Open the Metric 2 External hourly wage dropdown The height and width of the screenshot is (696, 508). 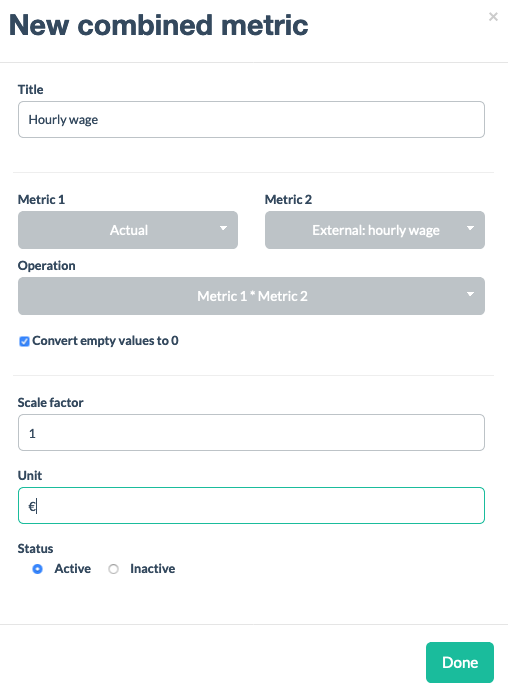(x=375, y=230)
